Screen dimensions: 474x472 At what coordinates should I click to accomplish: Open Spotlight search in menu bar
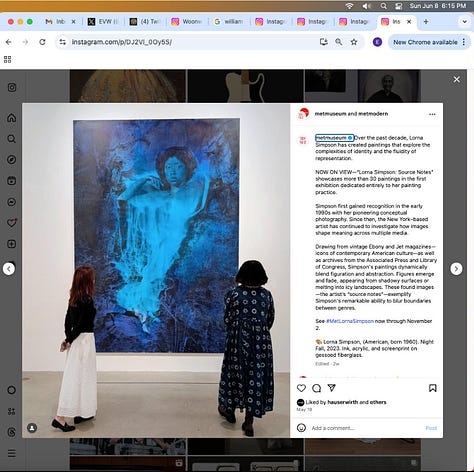(x=384, y=6)
